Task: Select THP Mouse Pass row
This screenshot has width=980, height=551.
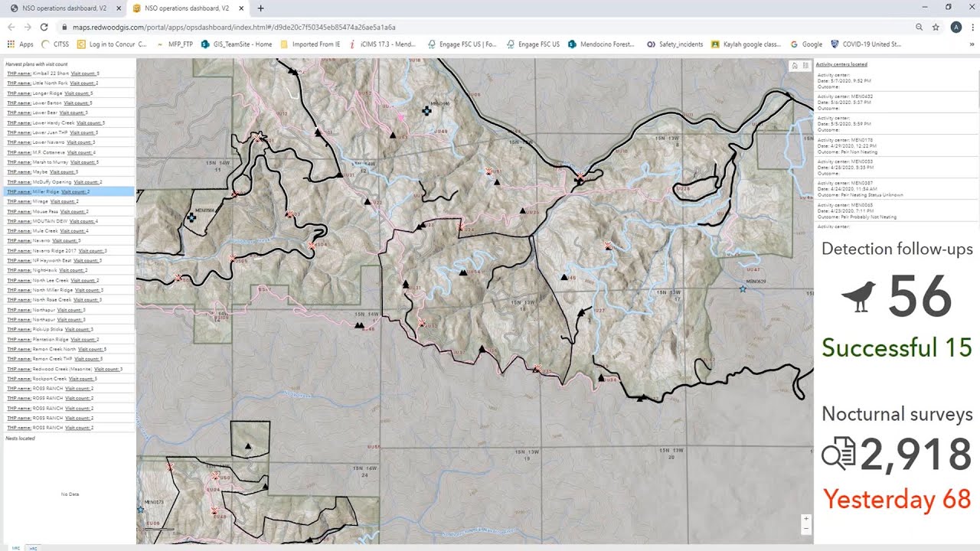Action: (68, 211)
